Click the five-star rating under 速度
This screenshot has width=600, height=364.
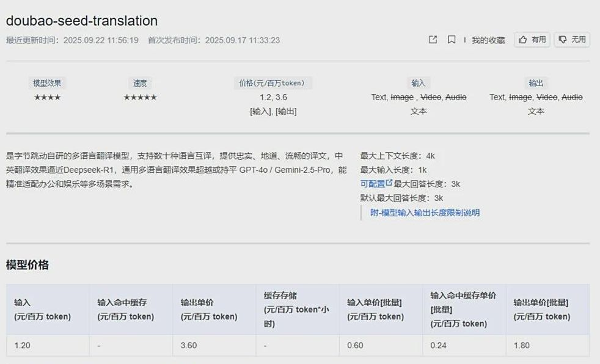(141, 96)
